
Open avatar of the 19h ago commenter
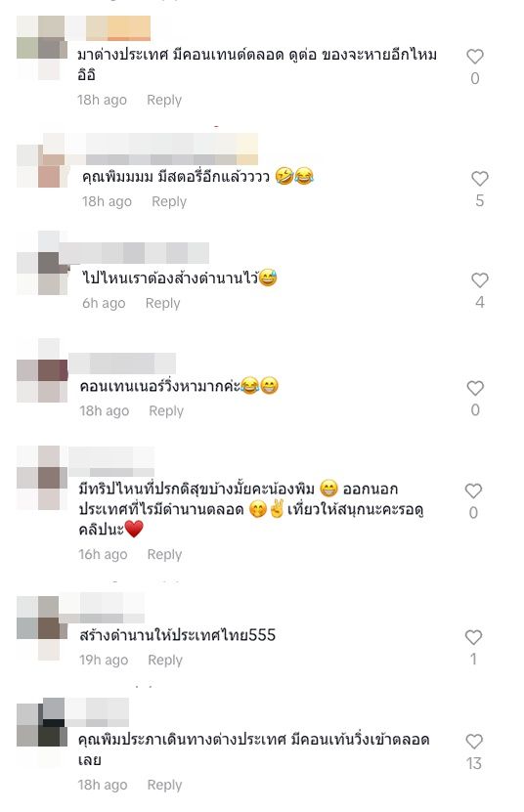(x=42, y=627)
